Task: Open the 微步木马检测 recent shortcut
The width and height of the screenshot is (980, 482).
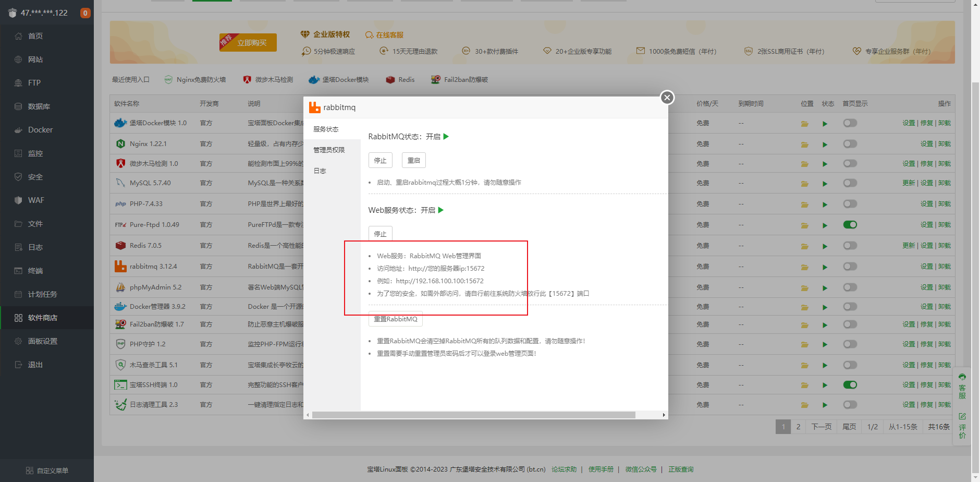Action: pyautogui.click(x=268, y=80)
